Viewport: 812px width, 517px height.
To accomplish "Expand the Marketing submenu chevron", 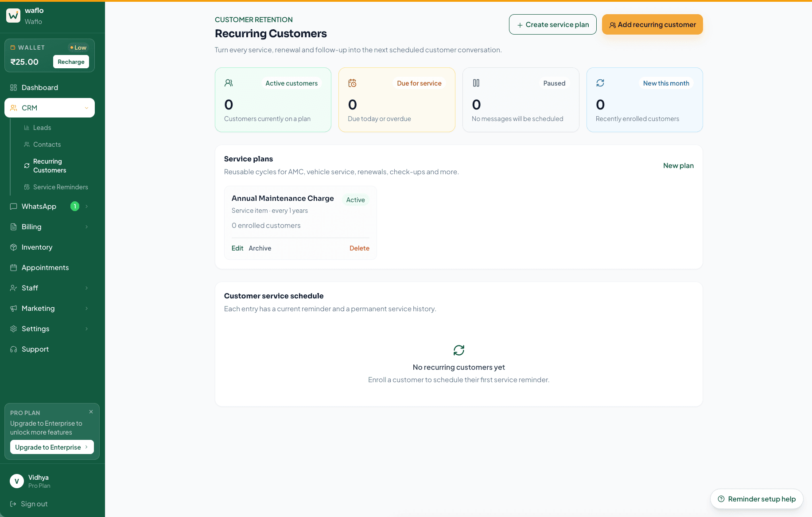I will point(86,308).
